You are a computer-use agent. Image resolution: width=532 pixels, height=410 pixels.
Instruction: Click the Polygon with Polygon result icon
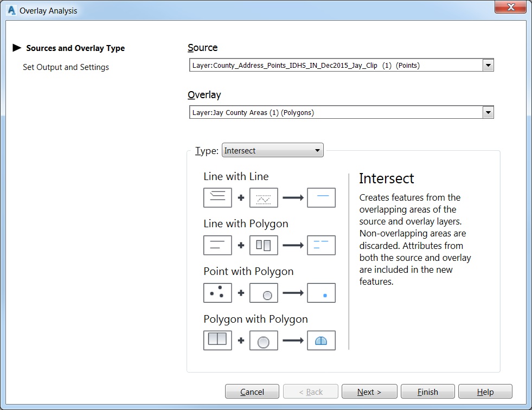[x=321, y=341]
